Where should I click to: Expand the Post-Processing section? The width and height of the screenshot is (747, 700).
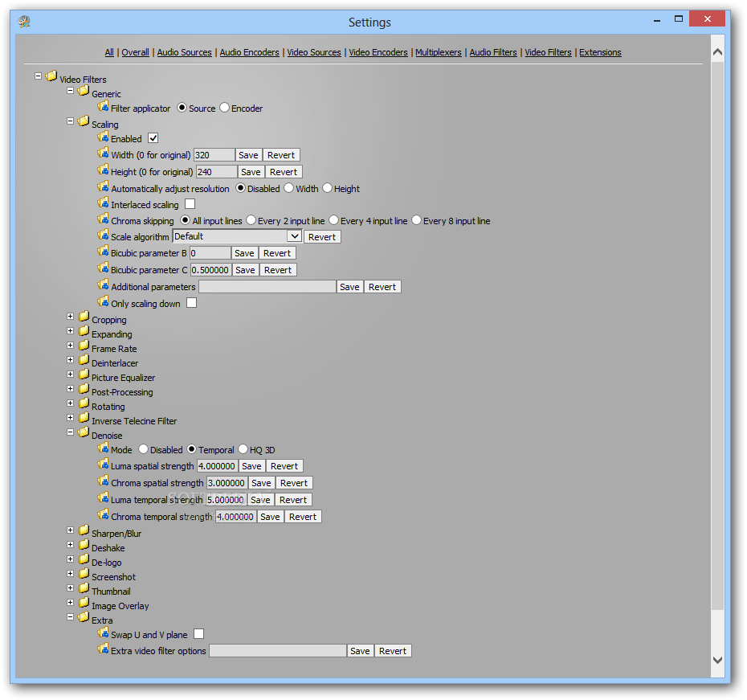70,389
